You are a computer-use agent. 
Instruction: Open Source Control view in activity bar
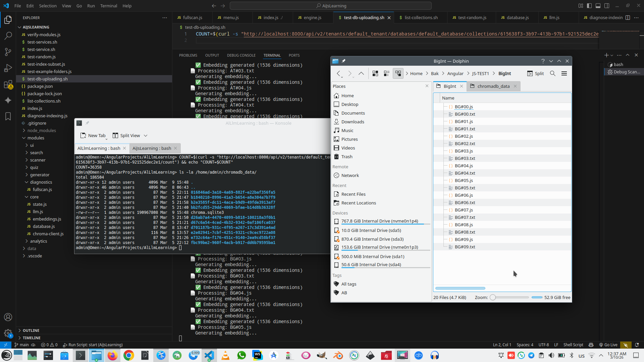[8, 52]
